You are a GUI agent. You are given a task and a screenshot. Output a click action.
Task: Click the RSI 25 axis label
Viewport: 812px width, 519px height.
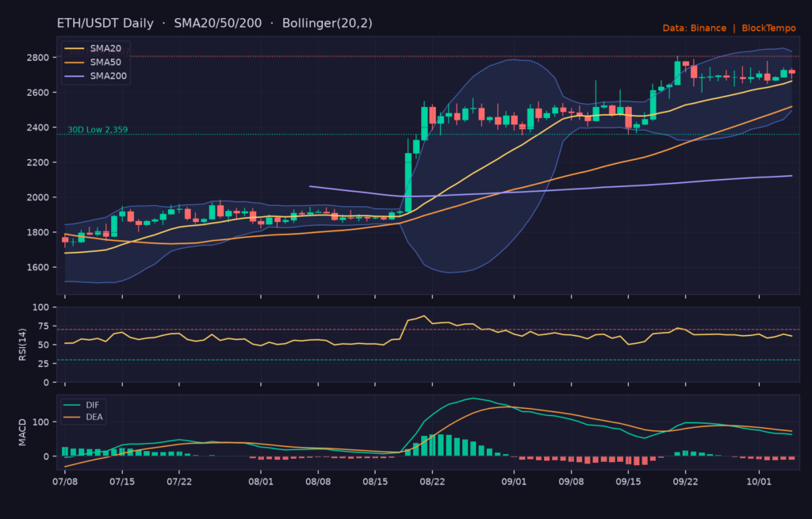[44, 364]
